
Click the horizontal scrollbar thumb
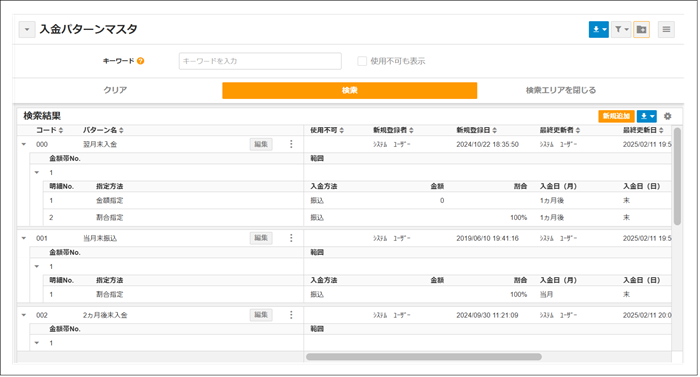click(423, 357)
